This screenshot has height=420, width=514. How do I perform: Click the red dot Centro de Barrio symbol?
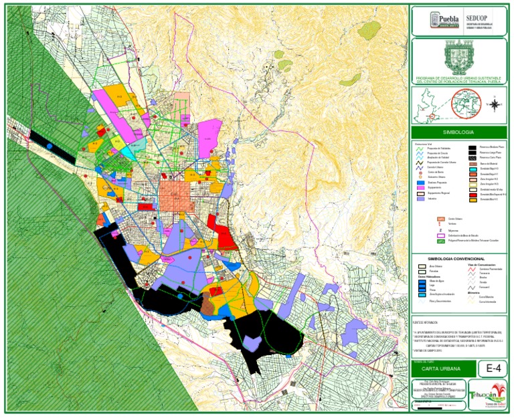(x=420, y=173)
